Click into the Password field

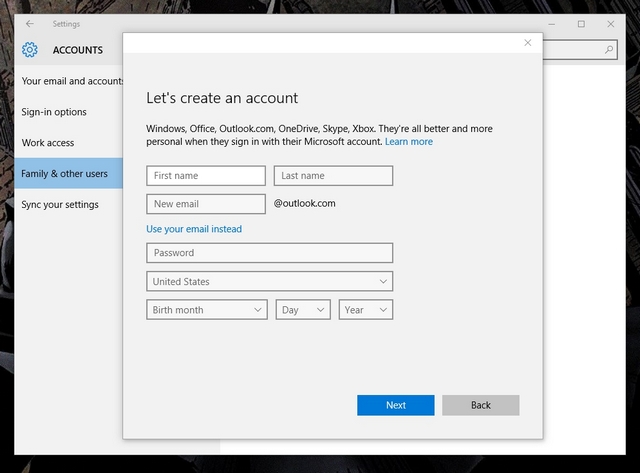point(270,253)
